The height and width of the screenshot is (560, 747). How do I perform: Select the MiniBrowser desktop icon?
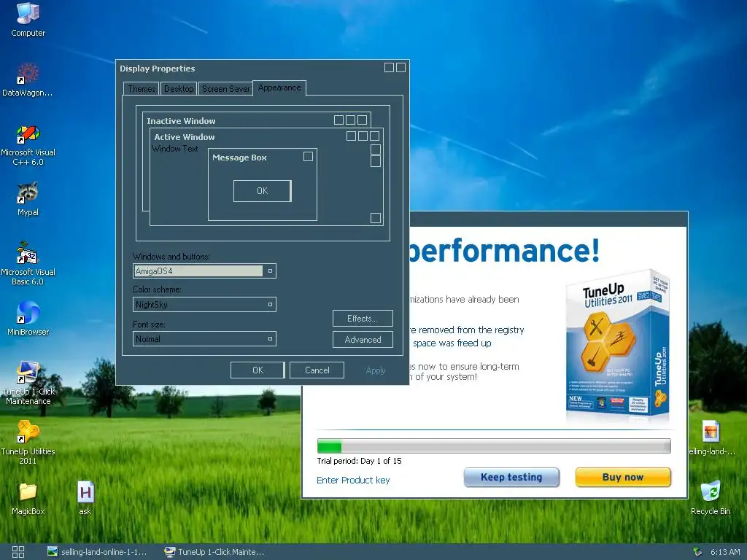tap(28, 318)
